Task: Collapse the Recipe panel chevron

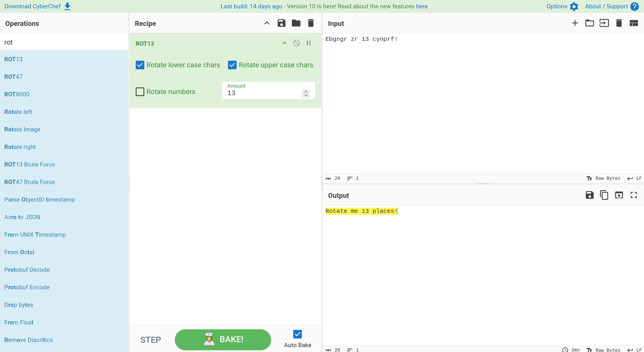Action: point(267,23)
